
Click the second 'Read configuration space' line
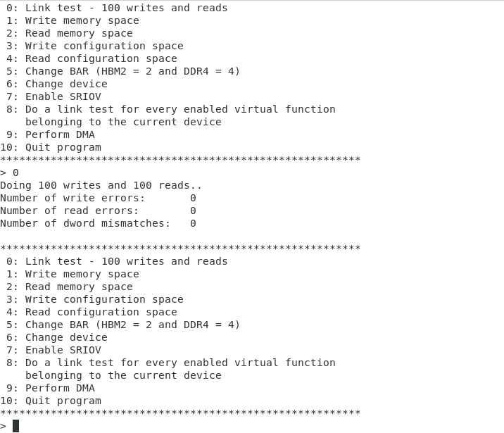(x=92, y=312)
